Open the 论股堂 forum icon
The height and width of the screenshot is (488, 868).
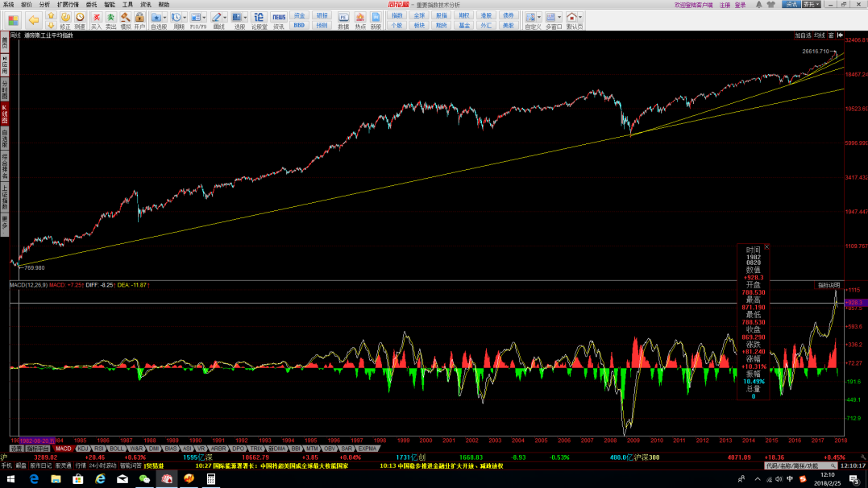point(259,19)
